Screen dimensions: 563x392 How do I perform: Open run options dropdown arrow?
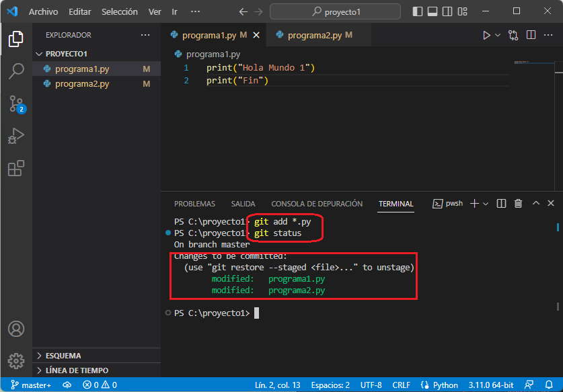click(498, 35)
